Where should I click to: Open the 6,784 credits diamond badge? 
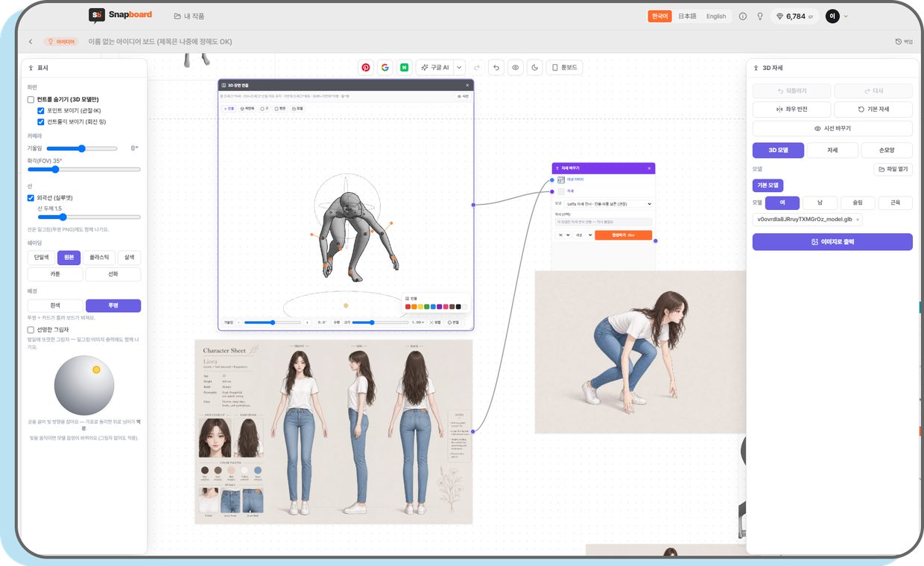[x=795, y=16]
